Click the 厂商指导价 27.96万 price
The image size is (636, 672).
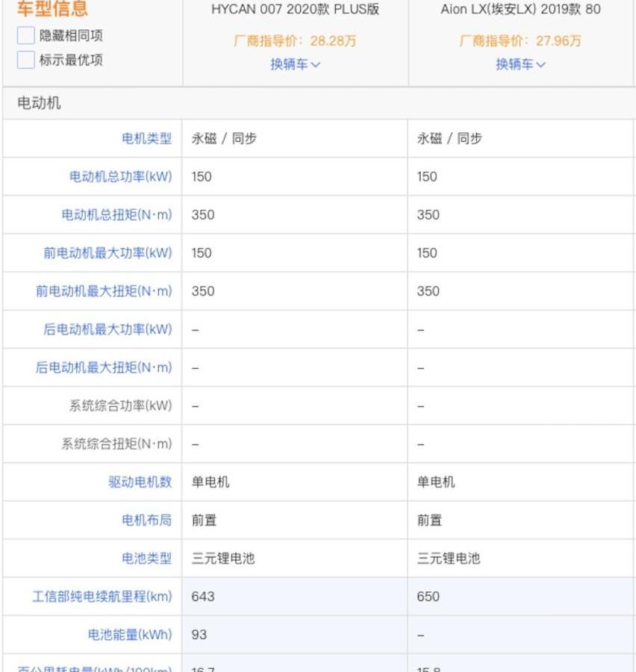[521, 41]
